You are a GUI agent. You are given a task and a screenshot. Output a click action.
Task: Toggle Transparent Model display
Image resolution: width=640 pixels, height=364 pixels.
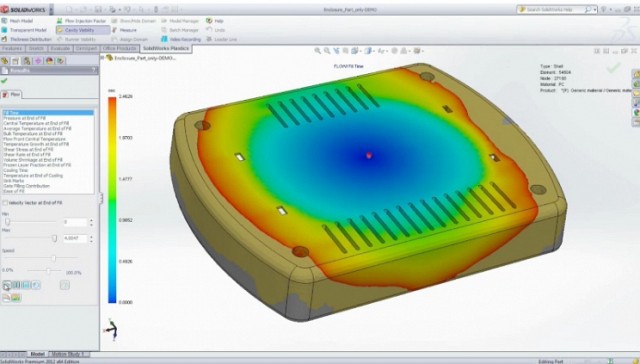pyautogui.click(x=24, y=30)
